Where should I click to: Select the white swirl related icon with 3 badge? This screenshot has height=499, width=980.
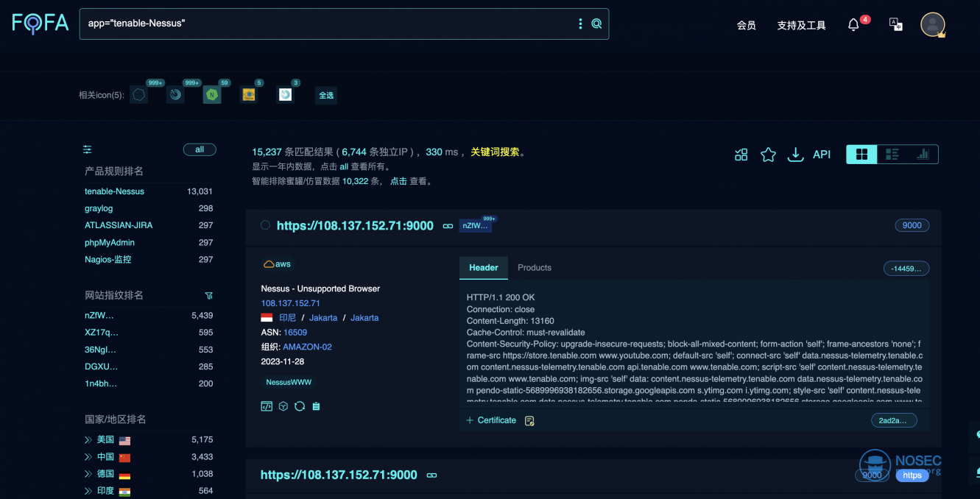[285, 95]
